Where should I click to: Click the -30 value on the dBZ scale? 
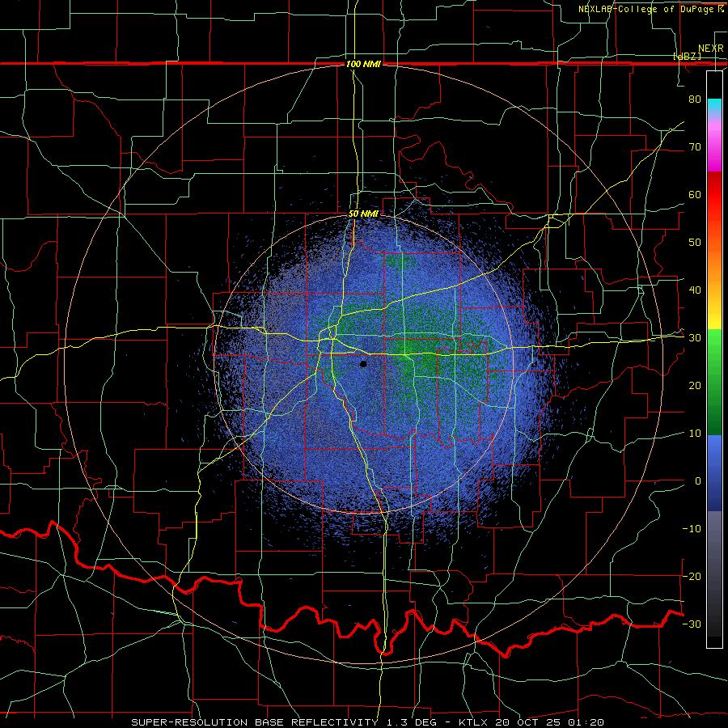pyautogui.click(x=692, y=624)
